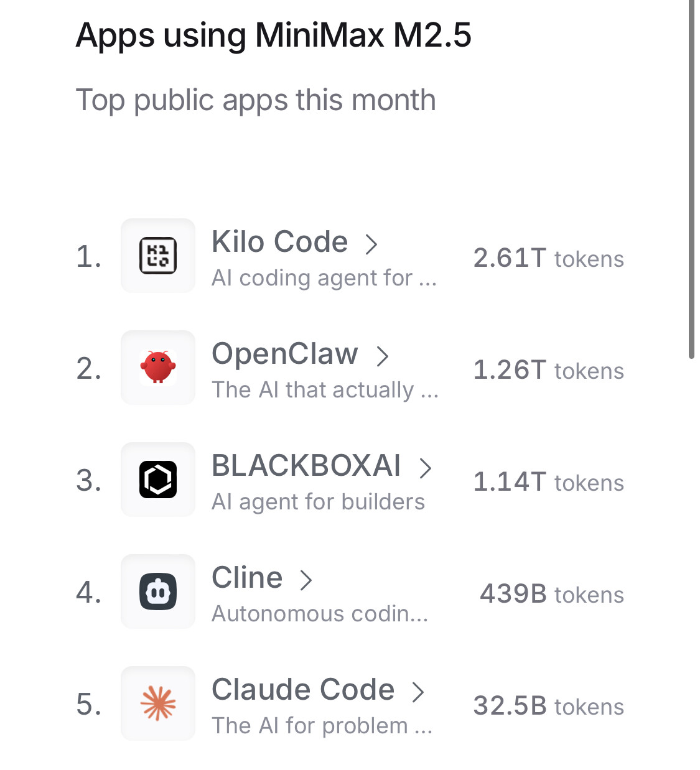Click the page scrollbar thumb

click(691, 179)
